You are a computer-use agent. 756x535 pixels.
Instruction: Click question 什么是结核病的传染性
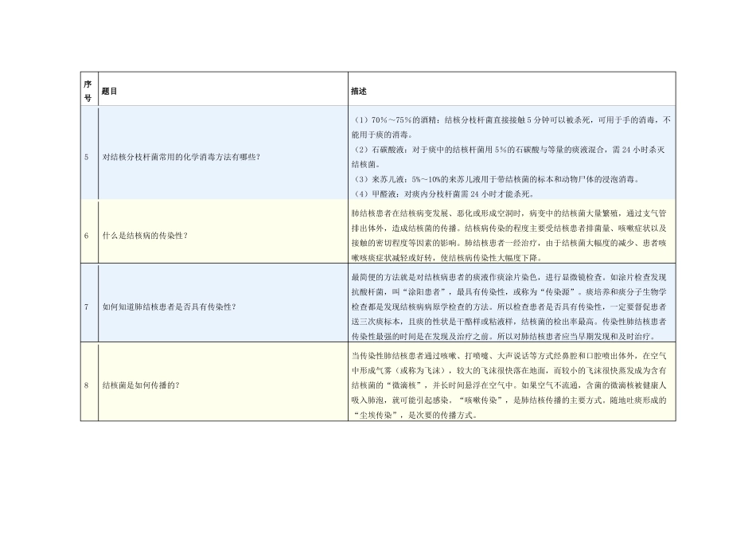pos(145,236)
